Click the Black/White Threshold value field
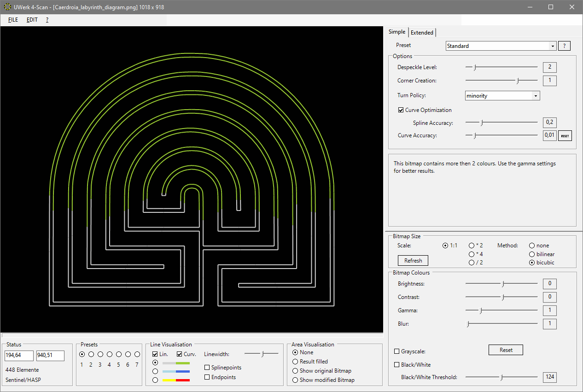Viewport: 583px width, 392px height. tap(549, 377)
